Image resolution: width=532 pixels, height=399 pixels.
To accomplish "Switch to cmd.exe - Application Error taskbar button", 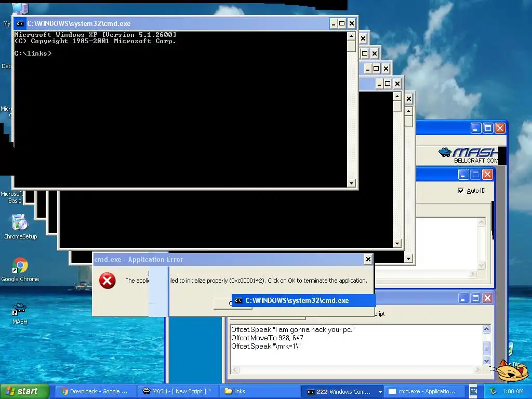I will pos(425,391).
